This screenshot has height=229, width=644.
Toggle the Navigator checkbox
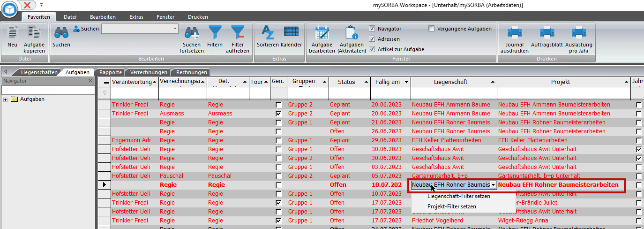click(372, 29)
